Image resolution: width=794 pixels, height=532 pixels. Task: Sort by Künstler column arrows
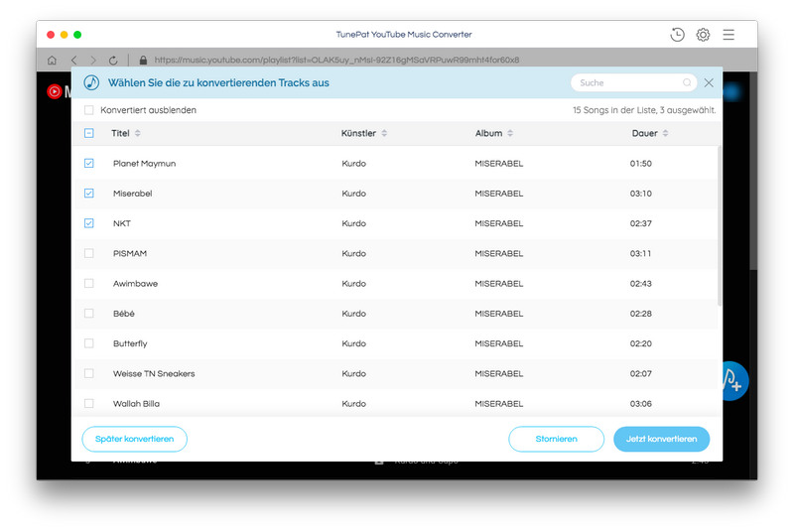pyautogui.click(x=384, y=133)
